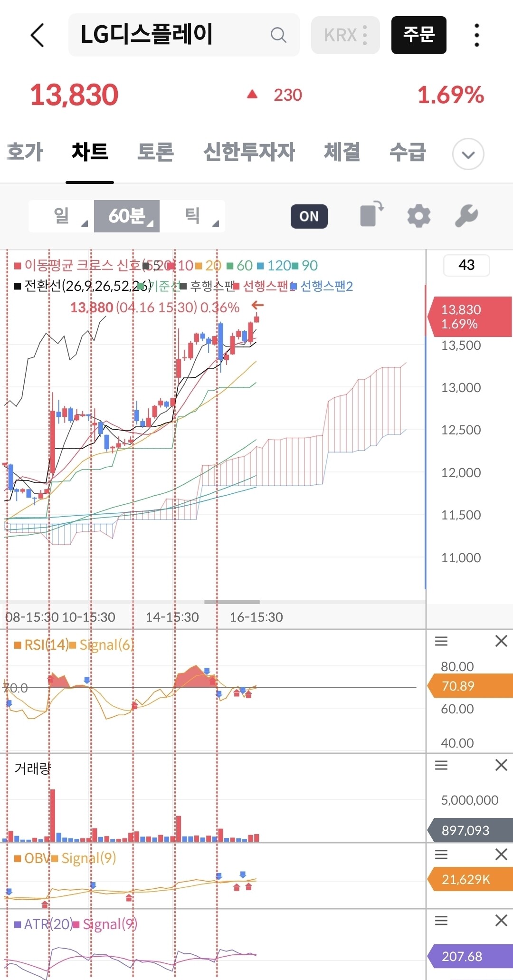Close the ATR indicator panel
This screenshot has height=980, width=513.
pyautogui.click(x=501, y=921)
